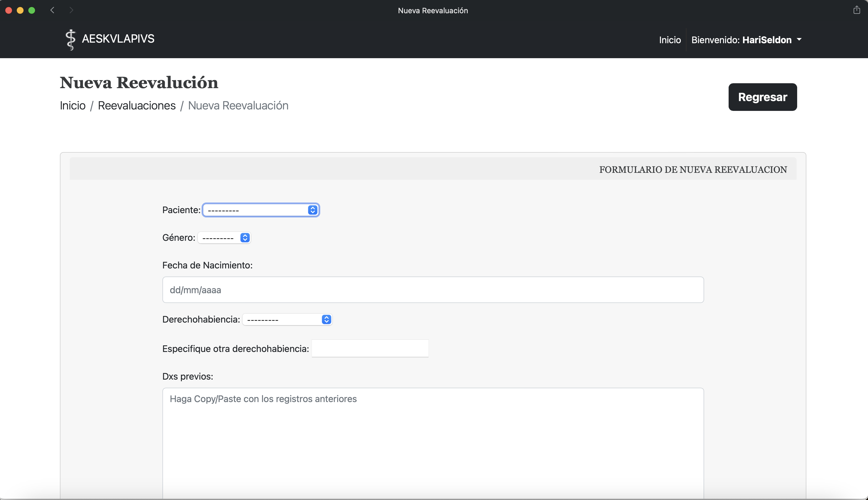Click the browser forward arrow
The width and height of the screenshot is (868, 500).
pyautogui.click(x=71, y=10)
